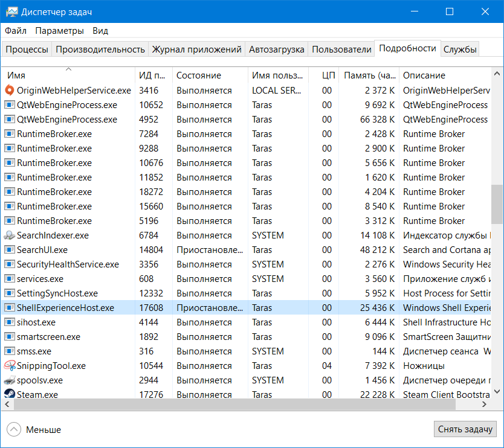Click the Steam.exe icon
This screenshot has height=448, width=504.
tap(9, 394)
